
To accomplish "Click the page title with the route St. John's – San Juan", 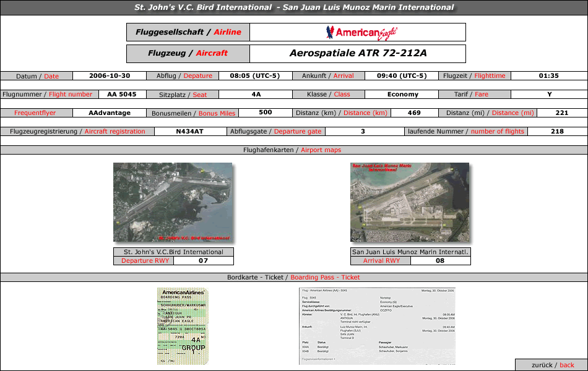I will click(294, 7).
